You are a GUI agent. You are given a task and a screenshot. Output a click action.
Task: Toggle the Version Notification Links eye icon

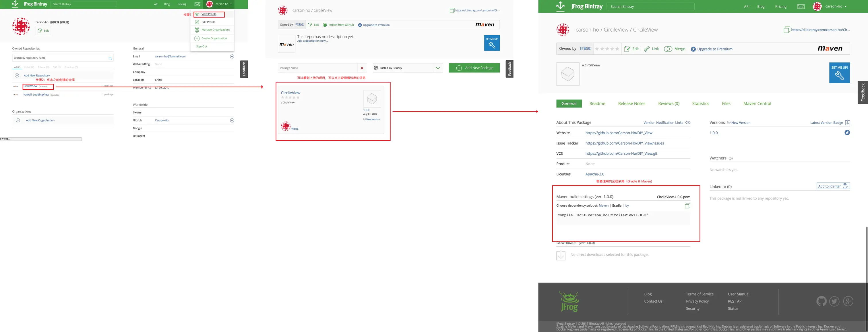click(x=688, y=122)
